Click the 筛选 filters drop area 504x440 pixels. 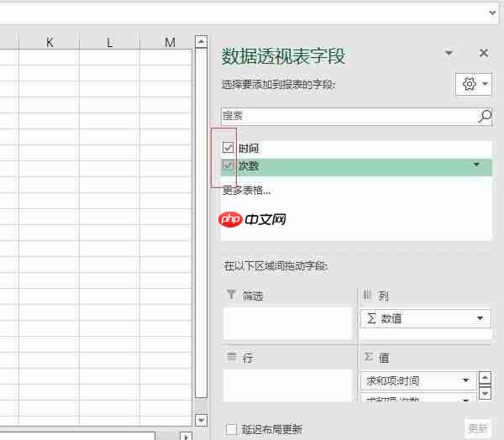tap(287, 323)
